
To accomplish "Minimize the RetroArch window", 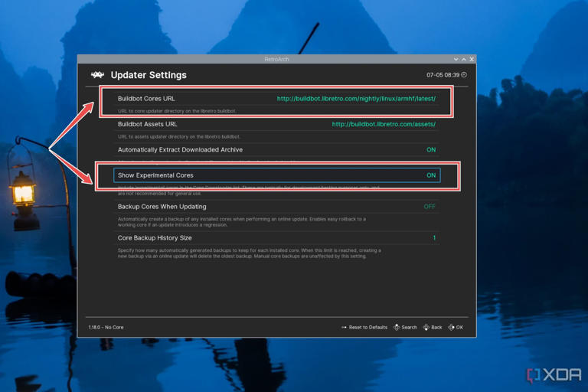I will pyautogui.click(x=456, y=59).
